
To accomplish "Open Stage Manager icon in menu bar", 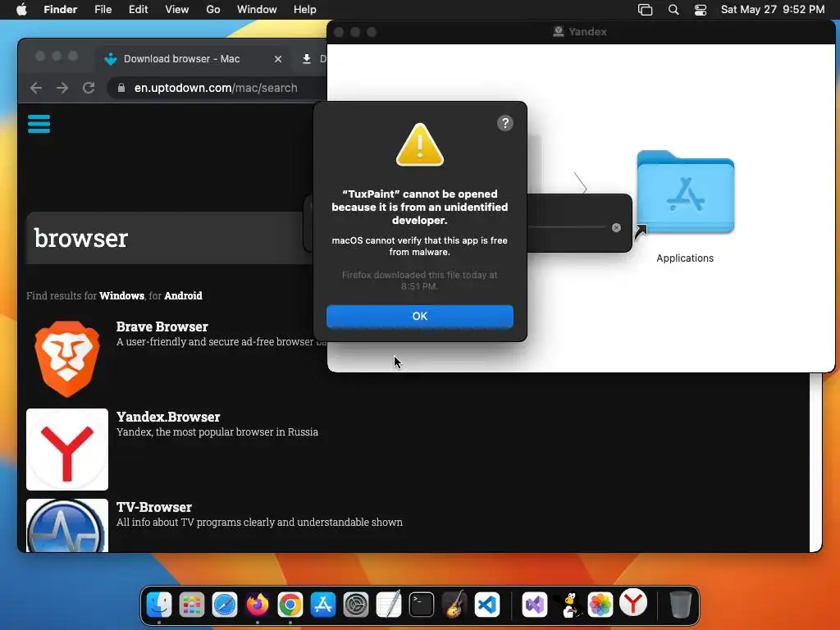I will [x=645, y=10].
